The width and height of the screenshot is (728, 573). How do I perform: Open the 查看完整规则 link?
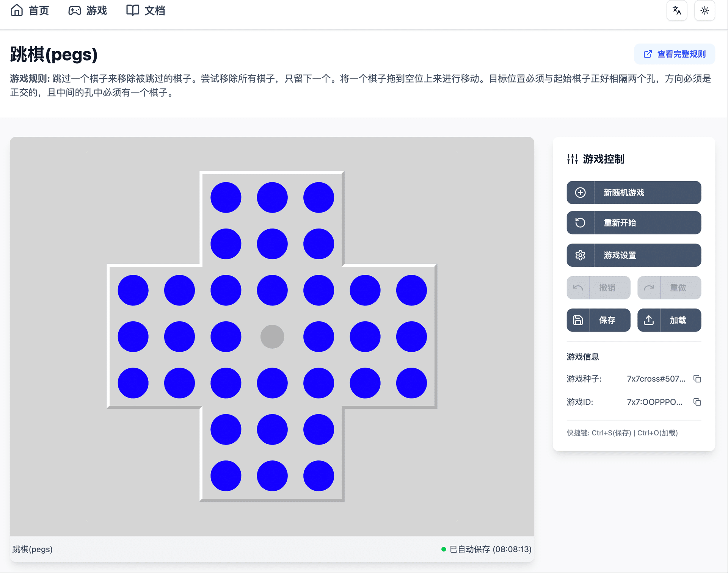[x=674, y=54]
